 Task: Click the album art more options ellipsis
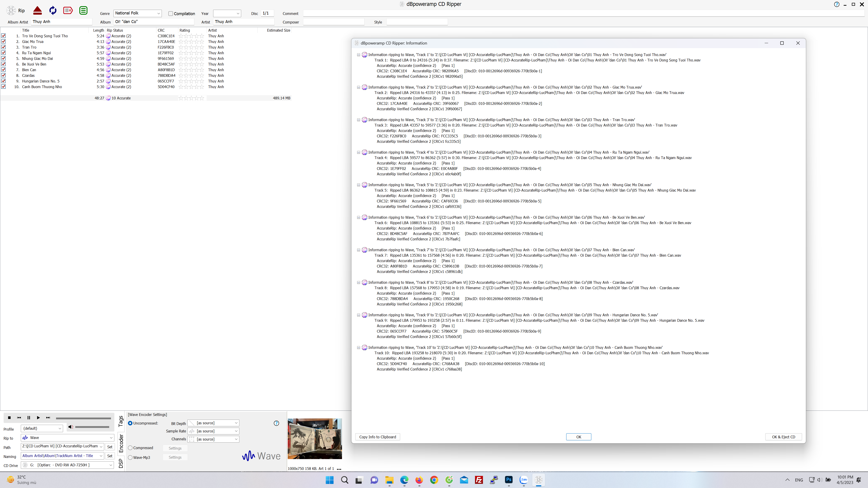coord(339,469)
